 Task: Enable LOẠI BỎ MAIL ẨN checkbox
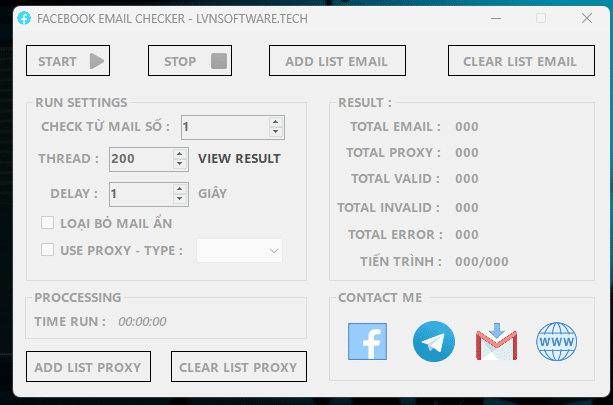point(48,223)
